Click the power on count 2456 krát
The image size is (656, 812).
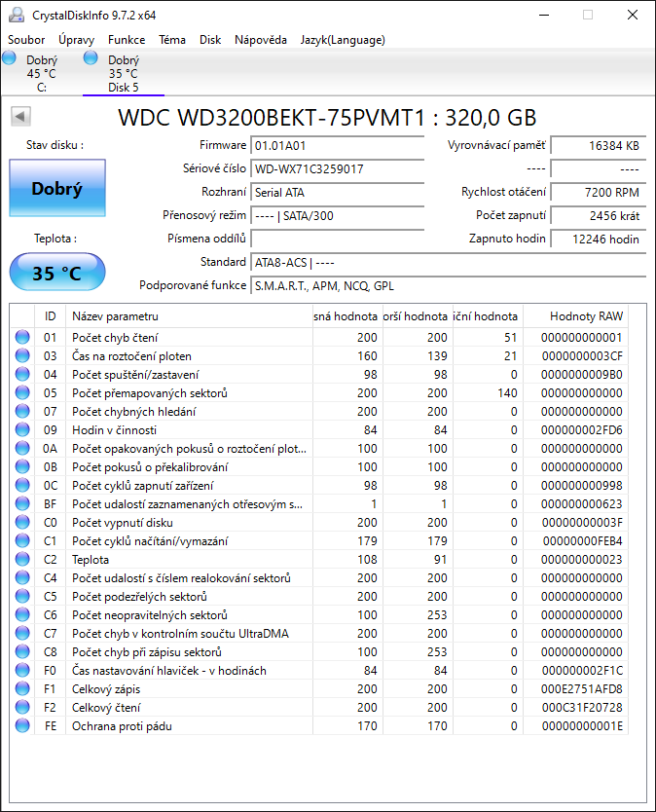(x=598, y=215)
